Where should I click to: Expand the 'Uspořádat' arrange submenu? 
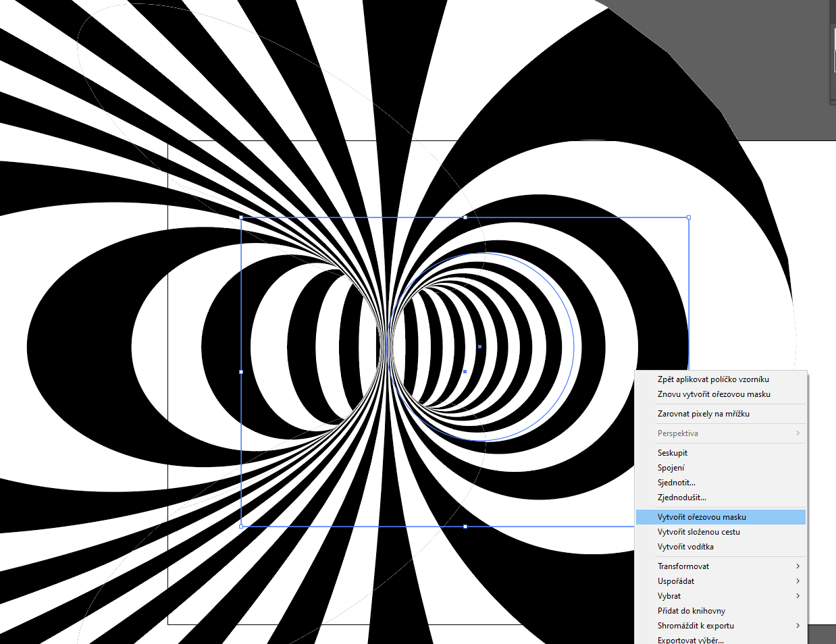click(x=676, y=581)
